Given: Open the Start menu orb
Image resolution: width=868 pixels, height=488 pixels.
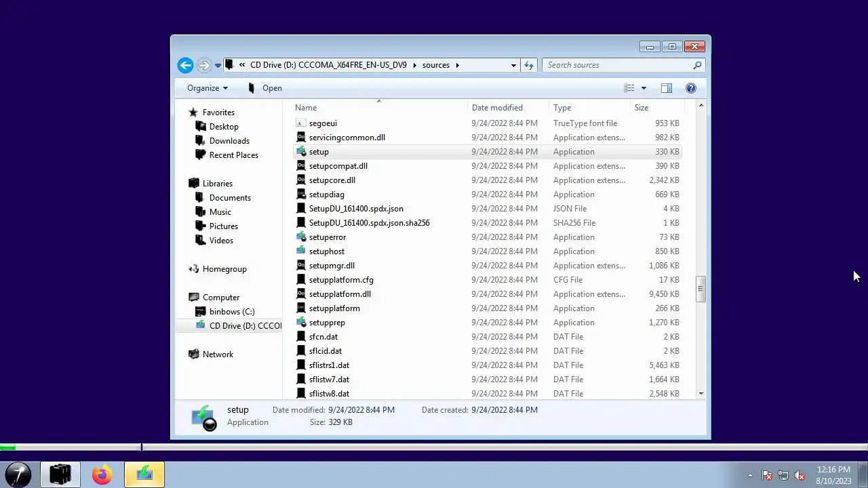Looking at the screenshot, I should tap(18, 474).
